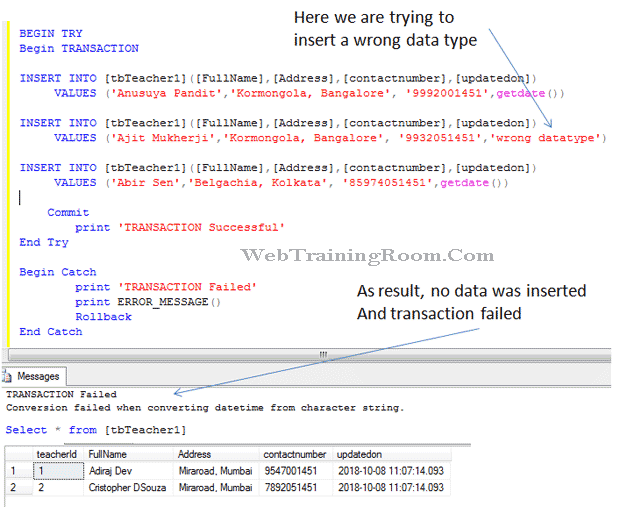620x507 pixels.
Task: Click 'Begin Catch' line in editor
Action: [x=58, y=272]
